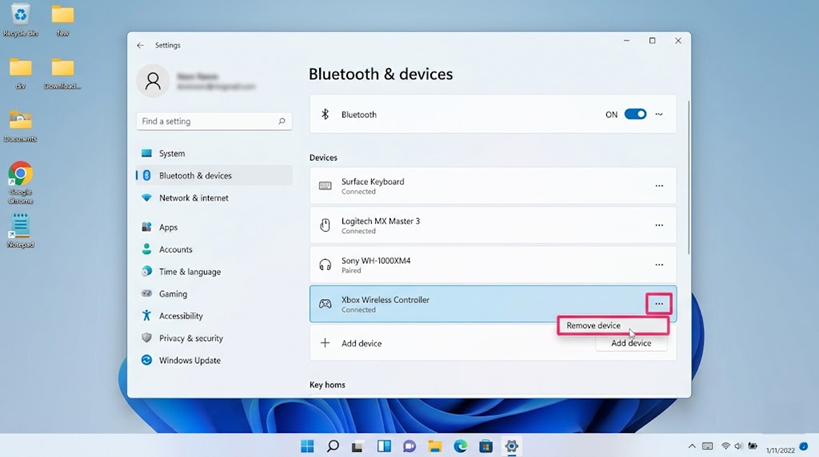Select Recycle Bin desktop icon

(20, 20)
